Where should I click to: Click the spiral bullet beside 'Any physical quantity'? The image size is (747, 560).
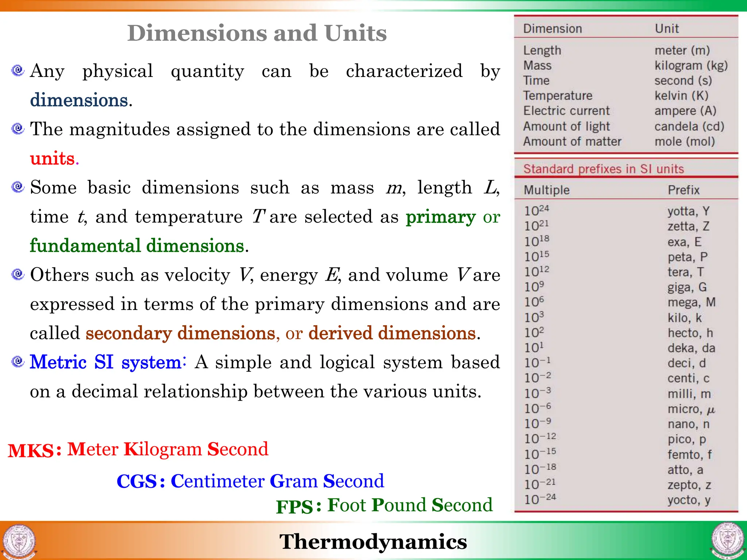(18, 70)
